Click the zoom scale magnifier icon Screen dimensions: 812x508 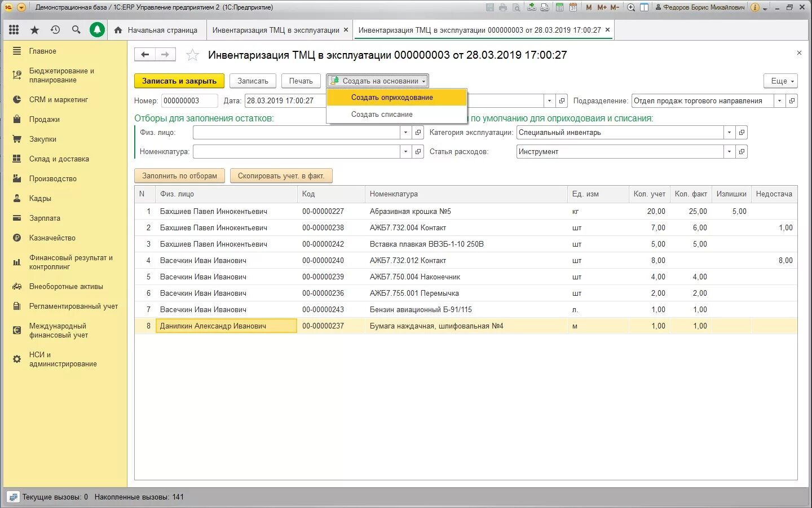click(631, 7)
